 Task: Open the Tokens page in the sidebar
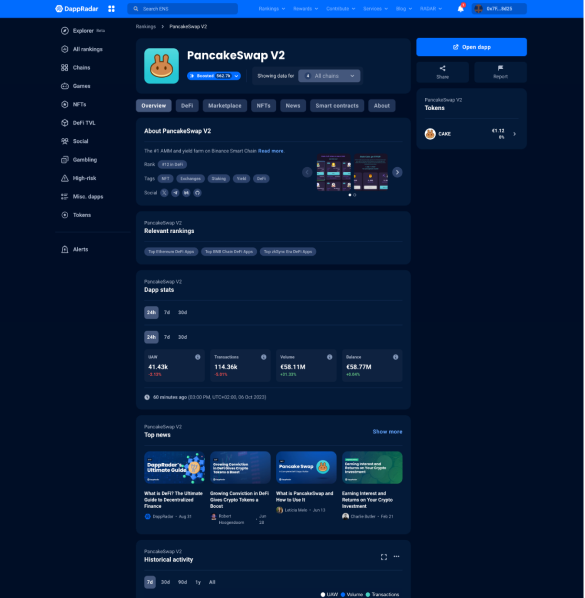[x=76, y=215]
